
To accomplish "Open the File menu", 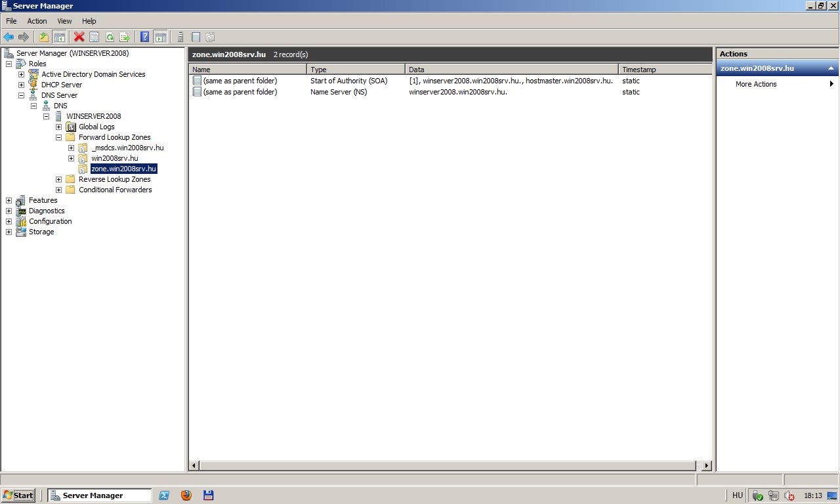I will point(11,21).
